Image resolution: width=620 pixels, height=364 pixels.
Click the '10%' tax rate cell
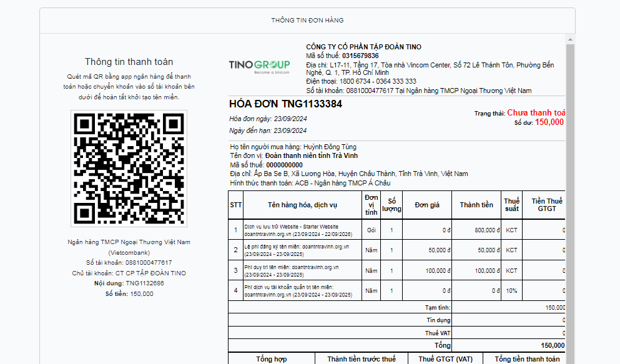pyautogui.click(x=511, y=290)
